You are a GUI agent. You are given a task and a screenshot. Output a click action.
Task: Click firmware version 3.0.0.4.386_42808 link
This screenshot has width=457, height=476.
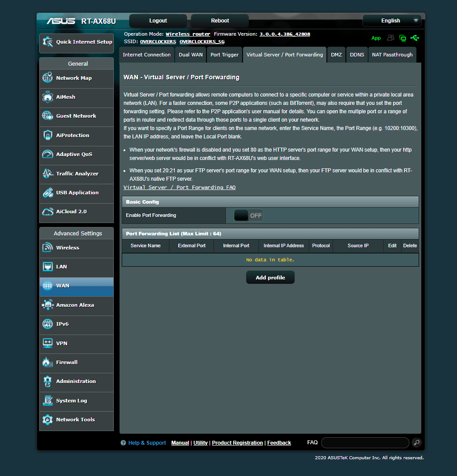(x=285, y=34)
